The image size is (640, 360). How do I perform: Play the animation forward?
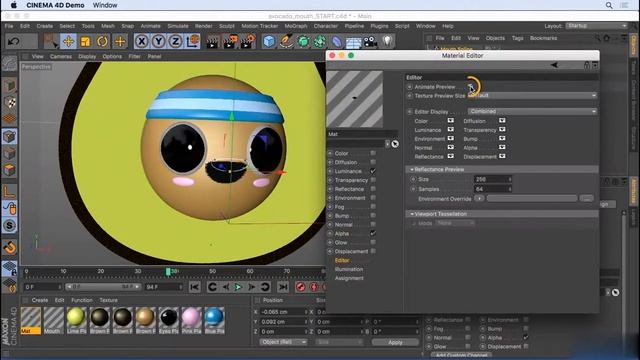tap(238, 287)
